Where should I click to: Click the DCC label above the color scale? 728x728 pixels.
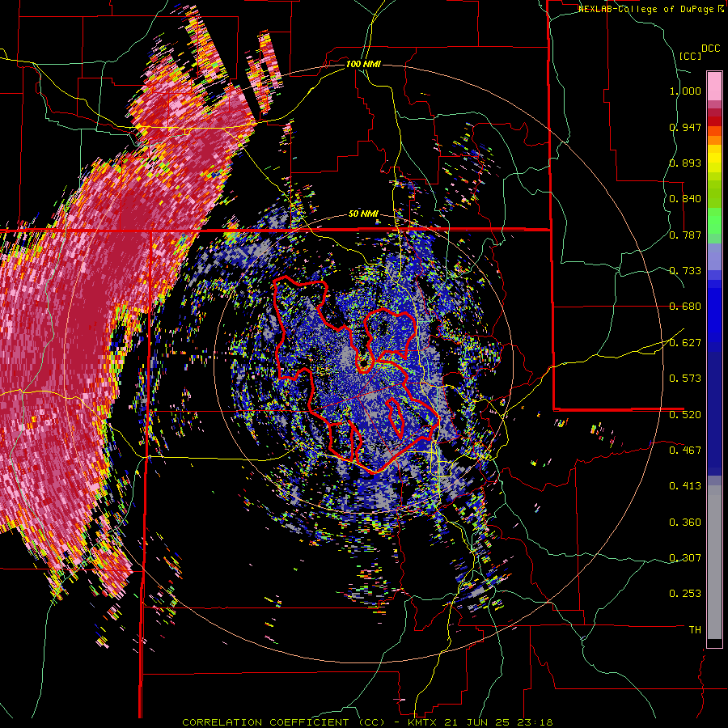click(710, 49)
